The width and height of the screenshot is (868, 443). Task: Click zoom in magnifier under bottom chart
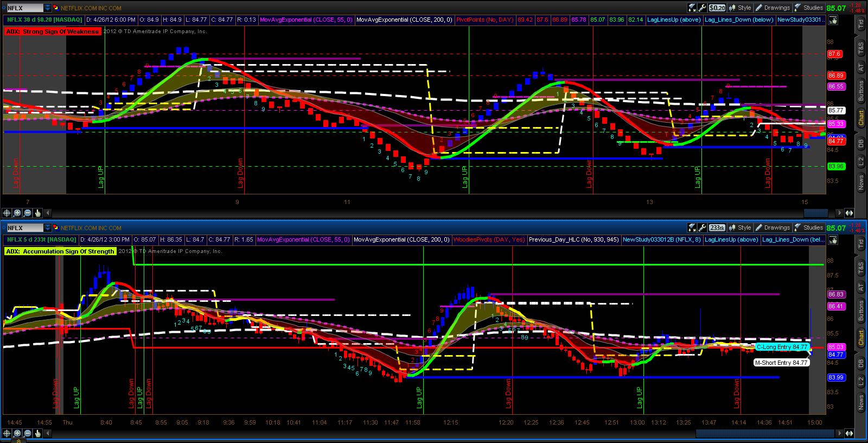pos(17,433)
